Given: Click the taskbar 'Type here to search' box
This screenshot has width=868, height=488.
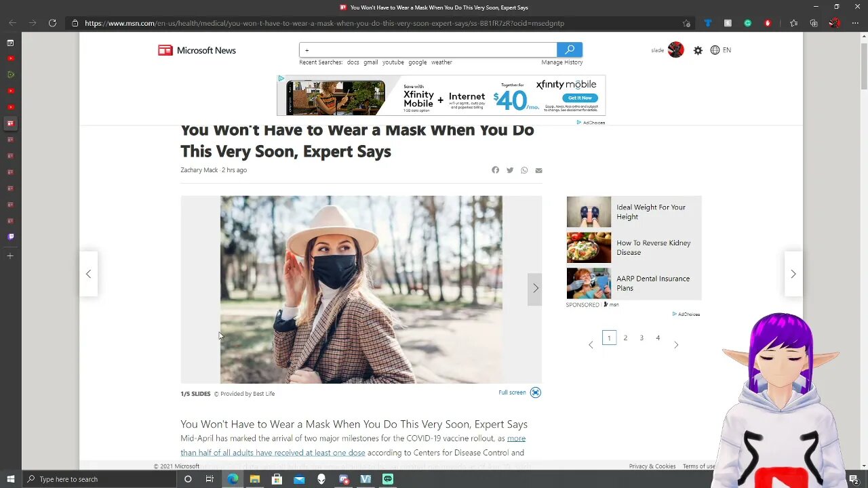Looking at the screenshot, I should tap(99, 479).
